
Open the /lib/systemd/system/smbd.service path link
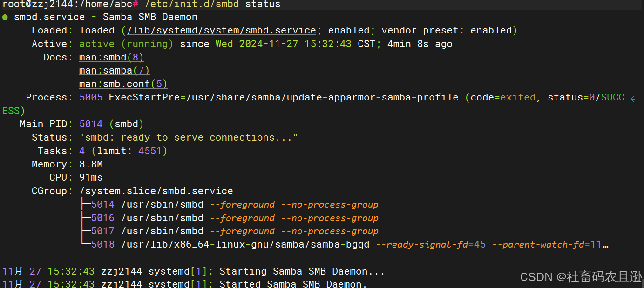click(x=221, y=31)
